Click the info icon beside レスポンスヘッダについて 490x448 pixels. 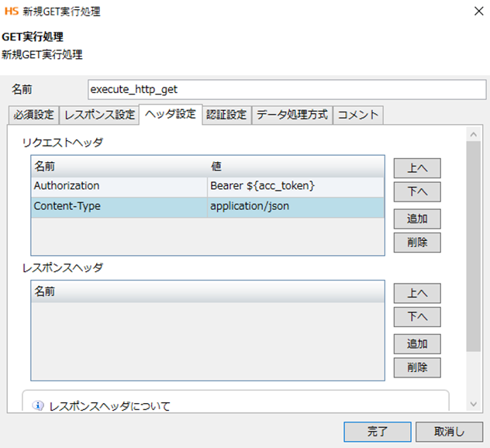[x=39, y=406]
